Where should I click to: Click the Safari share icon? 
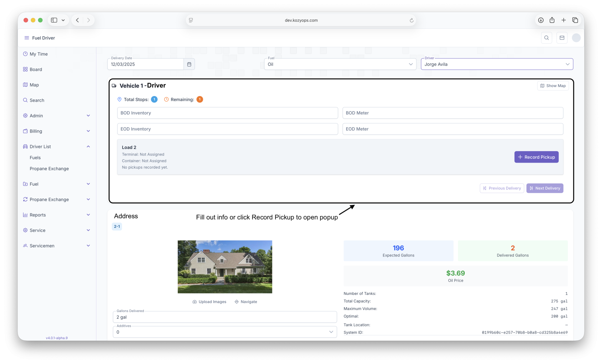pos(552,20)
